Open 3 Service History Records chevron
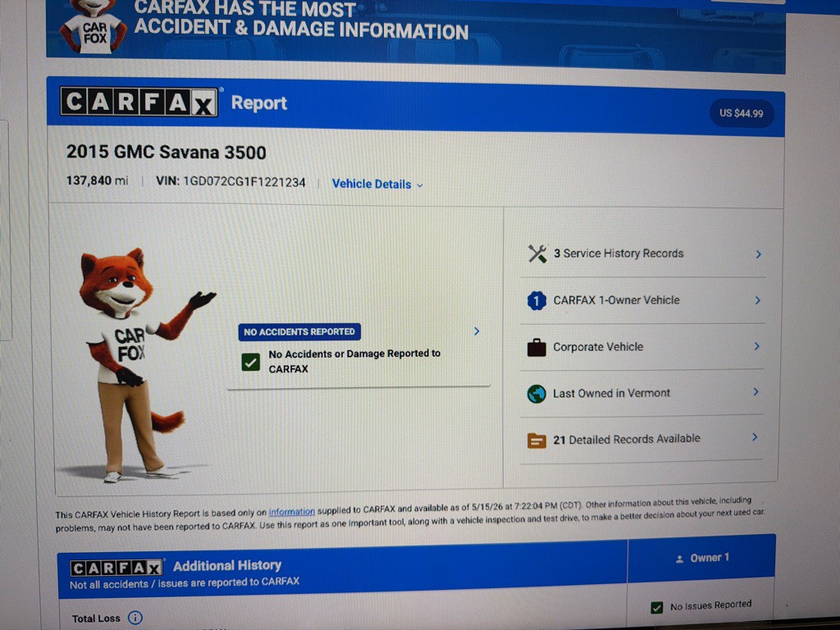This screenshot has height=630, width=840. coord(758,254)
